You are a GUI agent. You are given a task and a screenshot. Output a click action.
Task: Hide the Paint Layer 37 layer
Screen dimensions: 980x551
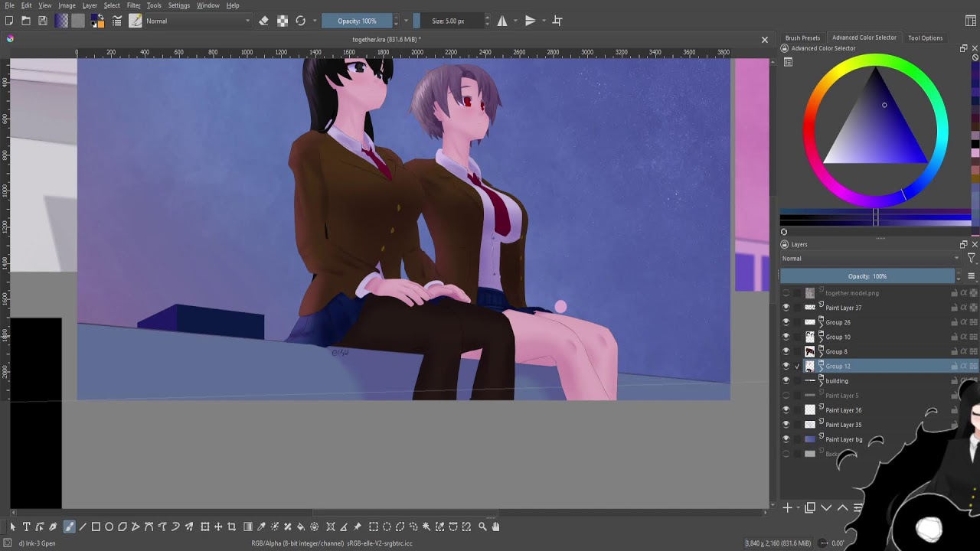pyautogui.click(x=786, y=308)
